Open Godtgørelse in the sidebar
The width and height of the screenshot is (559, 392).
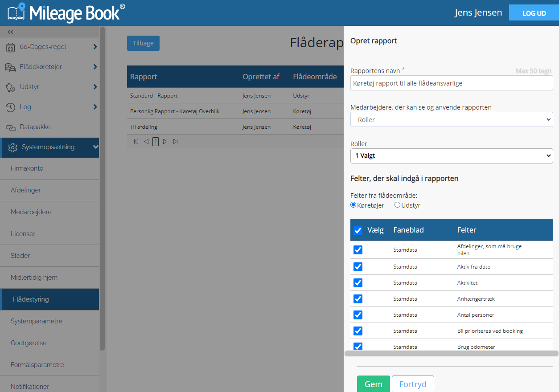coord(49,343)
